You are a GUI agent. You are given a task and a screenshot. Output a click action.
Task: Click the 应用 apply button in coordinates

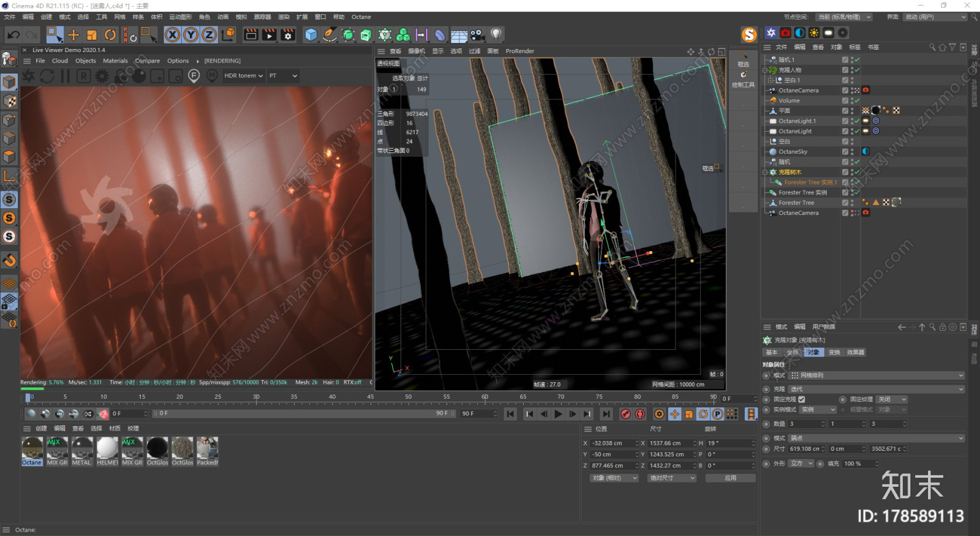click(x=730, y=478)
